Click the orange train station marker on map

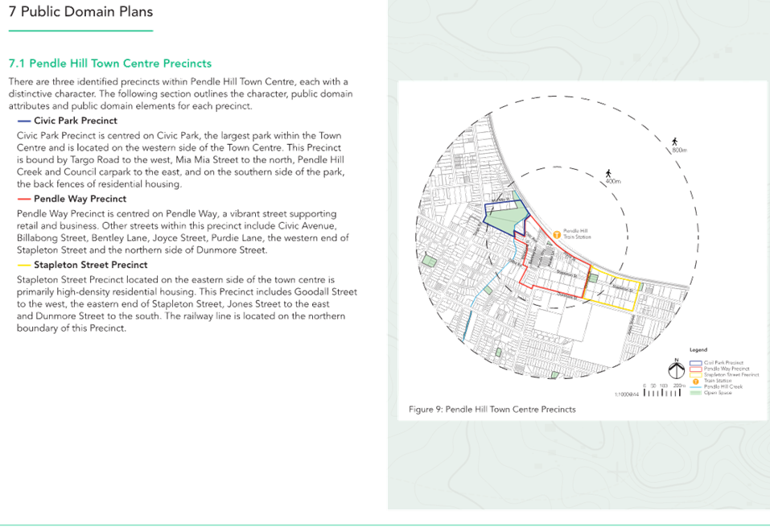coord(557,234)
